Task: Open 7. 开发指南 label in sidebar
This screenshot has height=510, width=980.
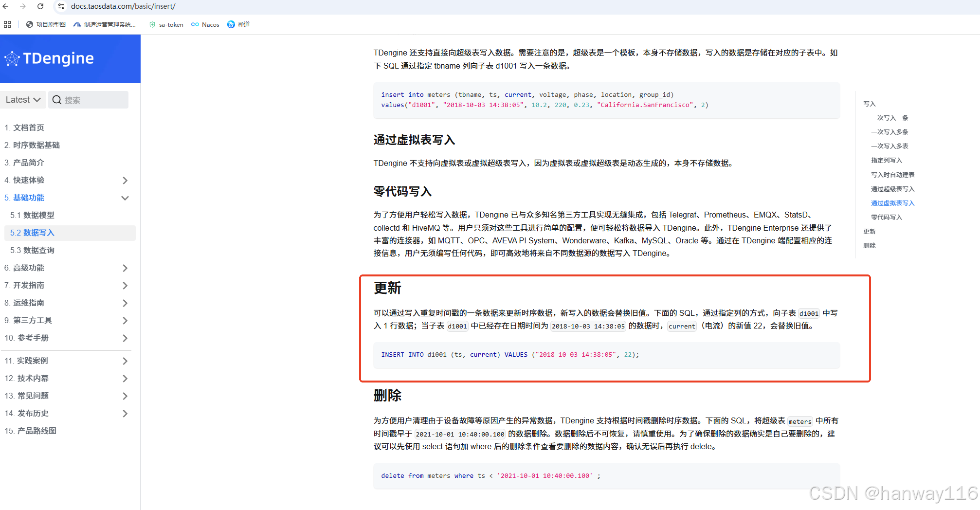Action: click(x=24, y=285)
